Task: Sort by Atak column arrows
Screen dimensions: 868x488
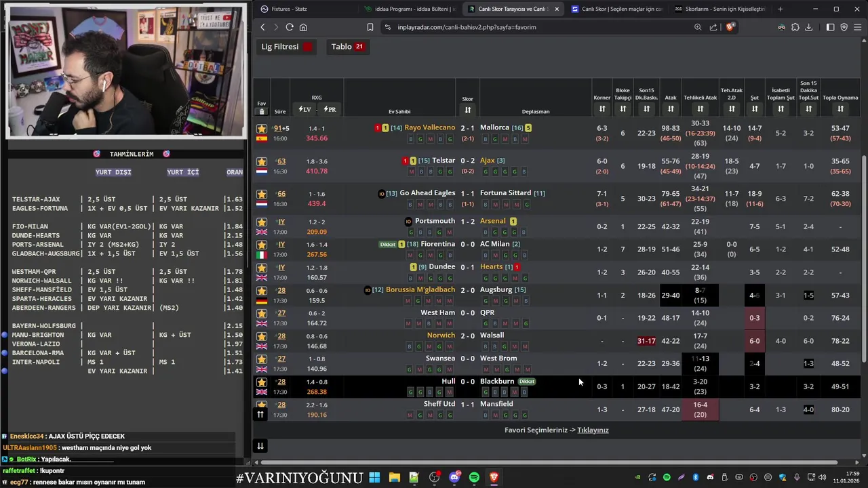Action: pos(671,108)
